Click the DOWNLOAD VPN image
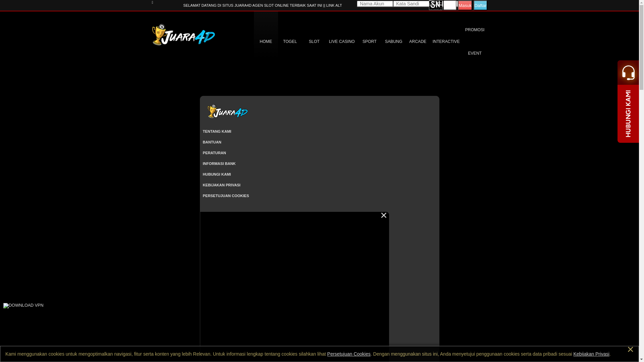The width and height of the screenshot is (644, 362). pyautogui.click(x=23, y=306)
